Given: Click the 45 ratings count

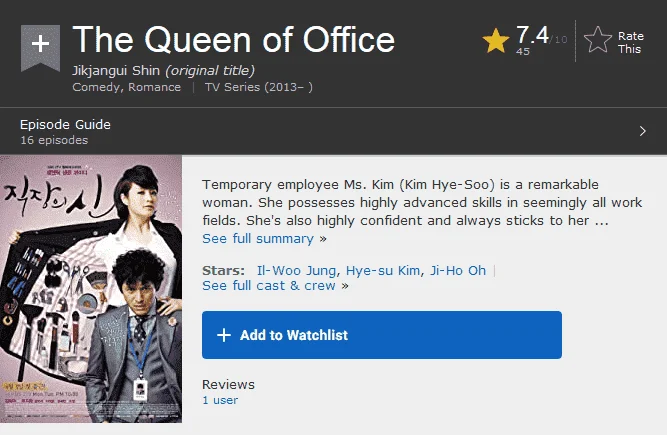Looking at the screenshot, I should tap(523, 51).
